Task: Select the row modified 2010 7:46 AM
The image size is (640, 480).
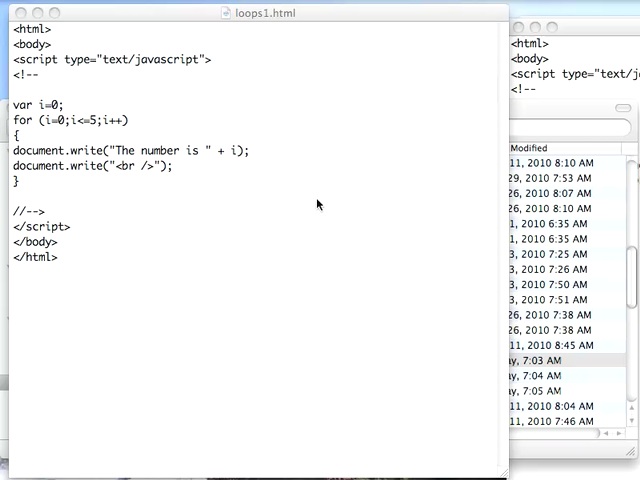Action: pyautogui.click(x=567, y=421)
